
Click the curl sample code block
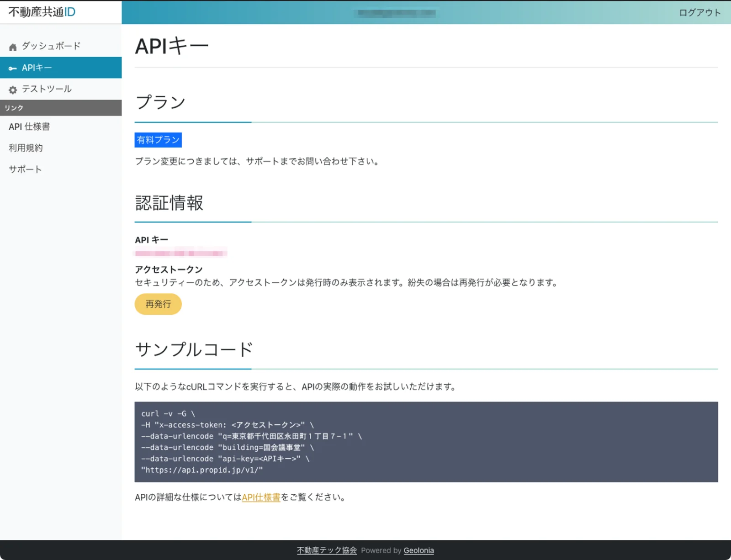(426, 442)
